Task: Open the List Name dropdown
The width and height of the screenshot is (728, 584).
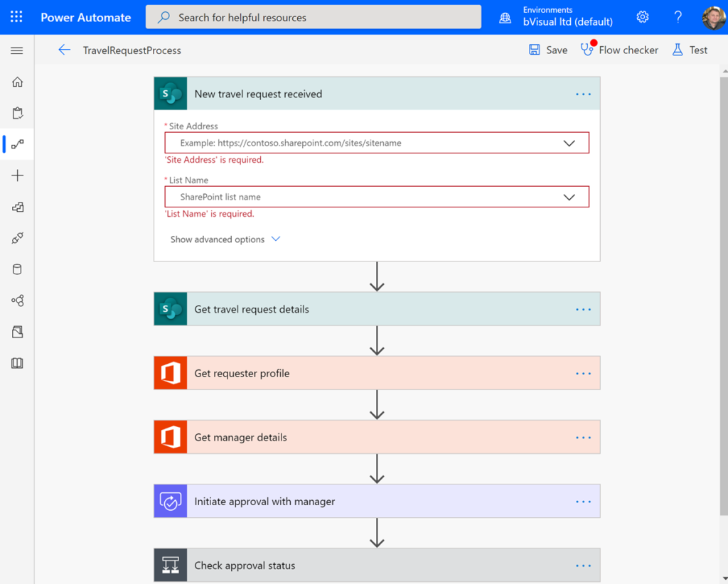Action: click(569, 197)
